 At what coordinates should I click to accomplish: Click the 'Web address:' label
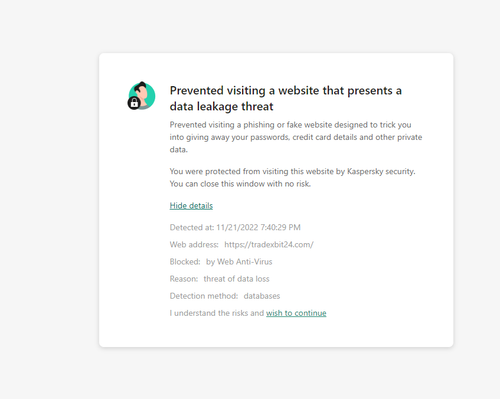pos(194,245)
